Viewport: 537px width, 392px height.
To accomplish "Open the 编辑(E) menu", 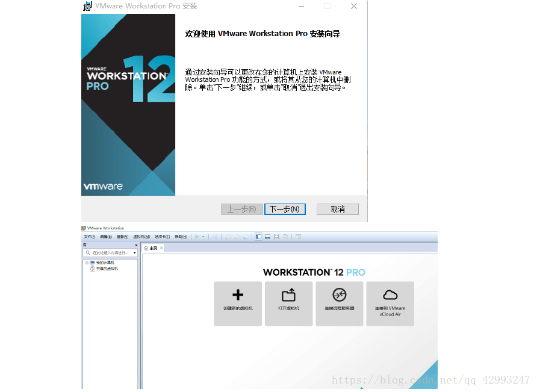I will tap(106, 237).
